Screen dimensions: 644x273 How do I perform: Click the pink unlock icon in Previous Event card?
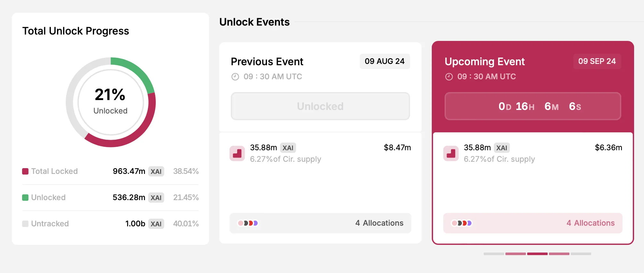tap(237, 153)
